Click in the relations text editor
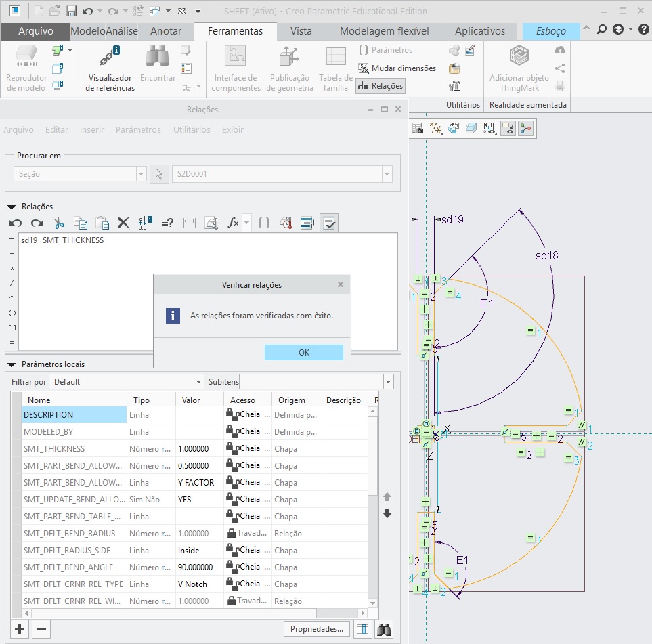The width and height of the screenshot is (652, 644). [x=208, y=291]
